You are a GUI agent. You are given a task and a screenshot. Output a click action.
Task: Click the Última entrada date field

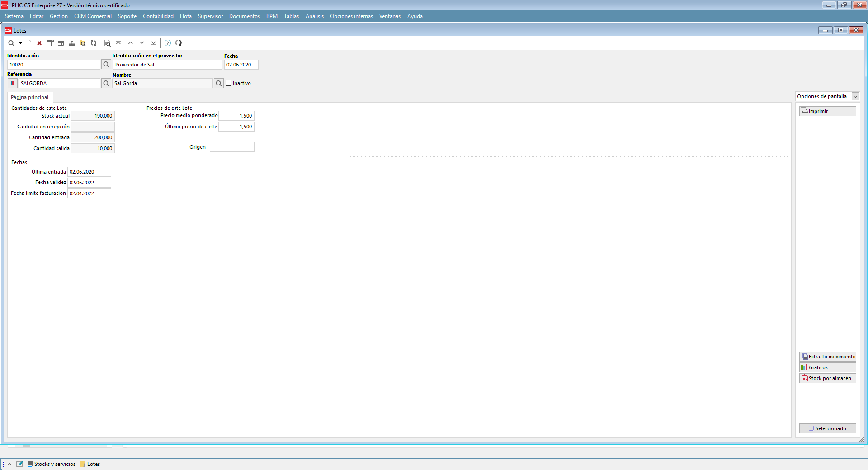(89, 172)
